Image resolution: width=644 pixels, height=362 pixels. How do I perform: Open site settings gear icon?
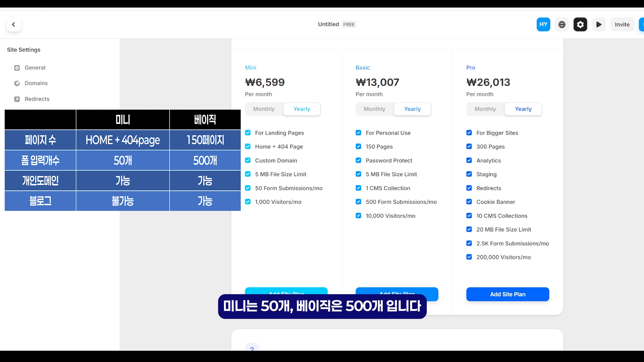580,24
